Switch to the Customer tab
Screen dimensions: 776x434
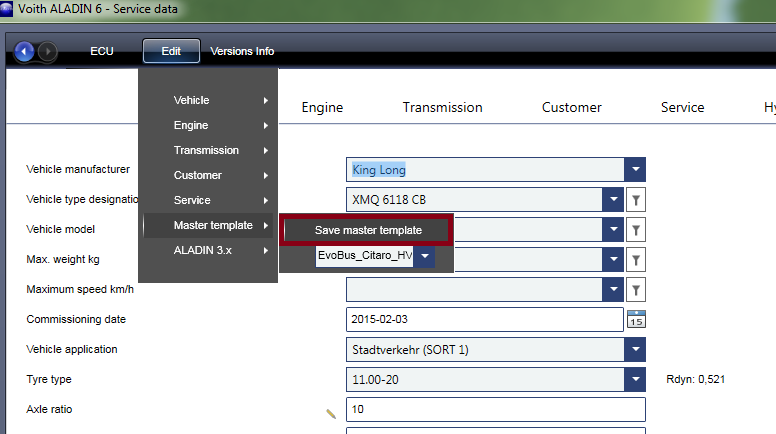[572, 107]
